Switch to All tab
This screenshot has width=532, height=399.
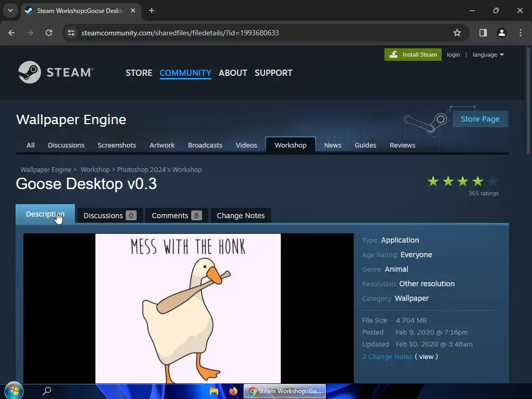(x=31, y=145)
